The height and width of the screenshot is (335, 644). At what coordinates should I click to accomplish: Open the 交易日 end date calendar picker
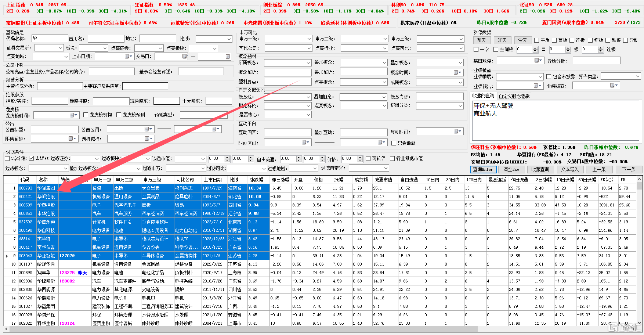[x=228, y=57]
